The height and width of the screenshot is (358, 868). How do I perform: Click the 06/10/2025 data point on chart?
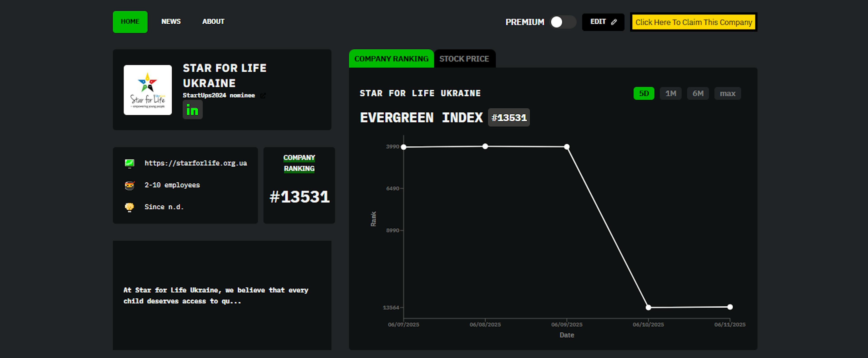pos(648,307)
